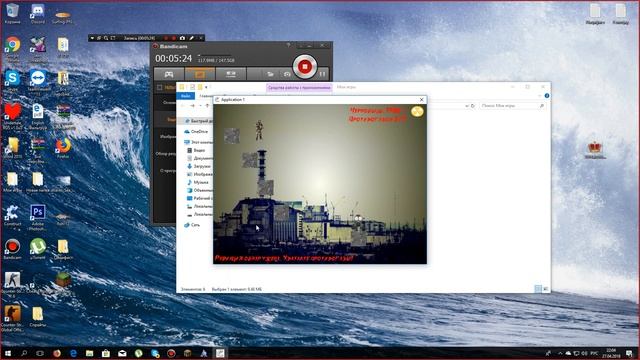
Task: Select Bandicam screen recording mode tab
Action: pos(200,74)
